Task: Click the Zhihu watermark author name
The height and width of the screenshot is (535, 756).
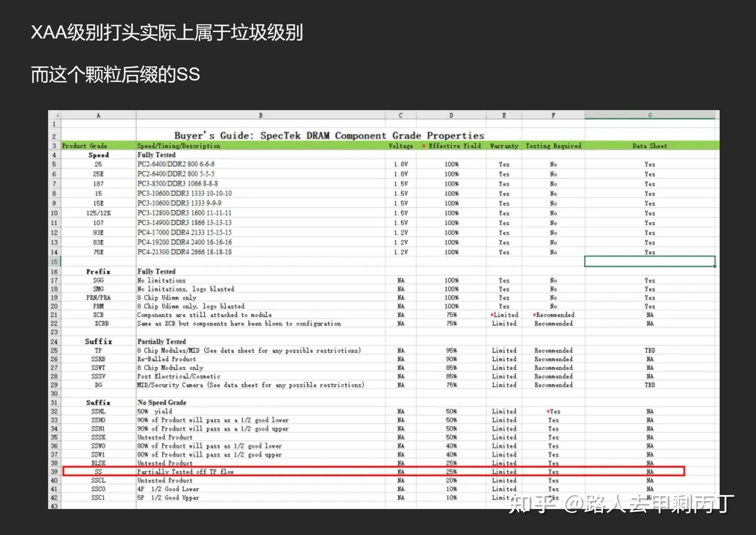Action: click(x=658, y=504)
